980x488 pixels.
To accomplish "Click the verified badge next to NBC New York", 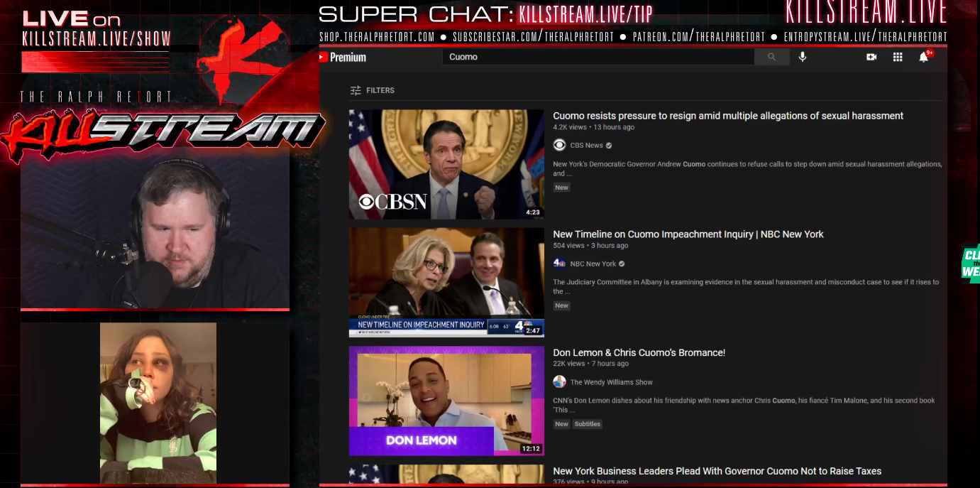I will (x=622, y=264).
